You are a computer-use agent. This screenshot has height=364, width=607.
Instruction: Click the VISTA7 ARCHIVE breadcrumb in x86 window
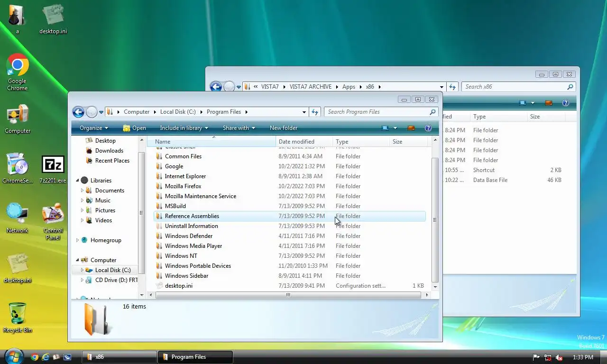pyautogui.click(x=310, y=87)
